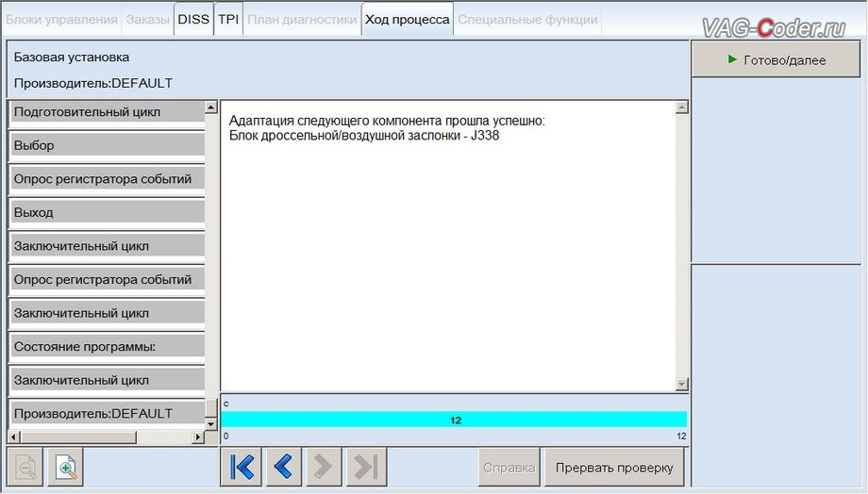The width and height of the screenshot is (868, 494).
Task: Click the step list horizontal scrollbar thumb
Action: pyautogui.click(x=78, y=437)
